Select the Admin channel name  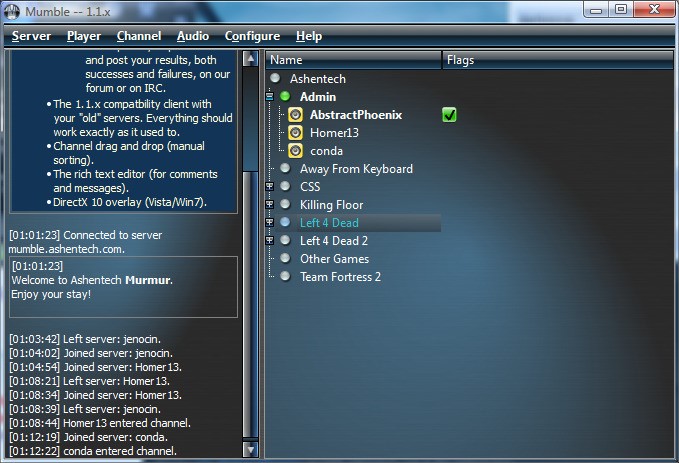318,97
